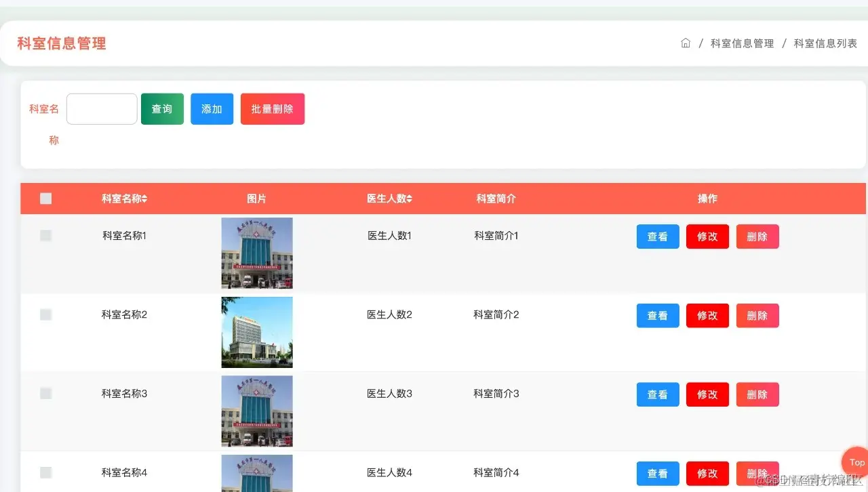Click the 科室简介2 cell
The height and width of the screenshot is (492, 868).
(x=496, y=314)
